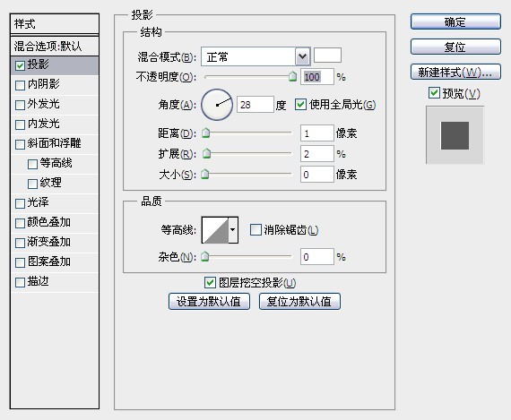Expand the 等高线 contour picker arrow
This screenshot has height=420, width=511.
tap(233, 230)
